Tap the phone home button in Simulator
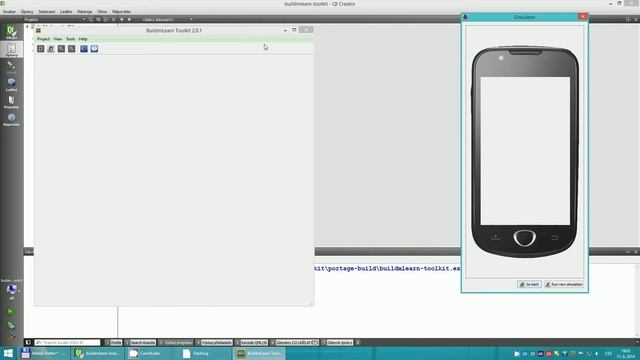This screenshot has height=360, width=640. (524, 238)
